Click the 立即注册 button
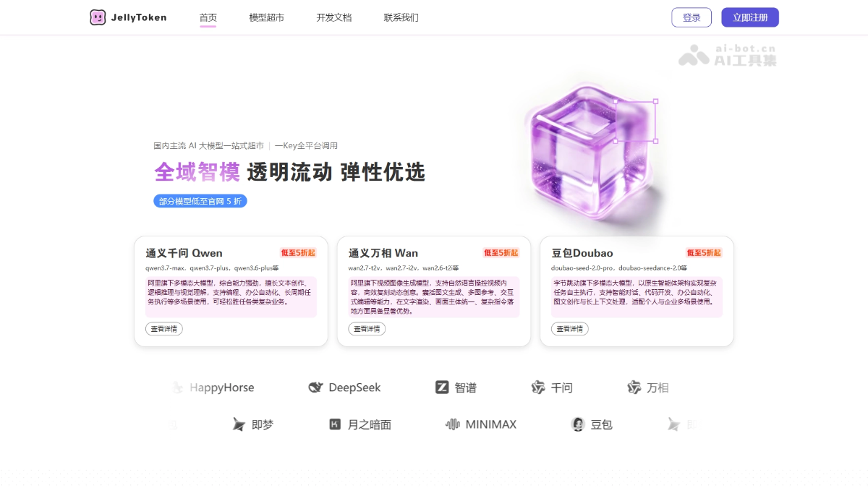Screen dimensions: 868x488 pyautogui.click(x=750, y=17)
